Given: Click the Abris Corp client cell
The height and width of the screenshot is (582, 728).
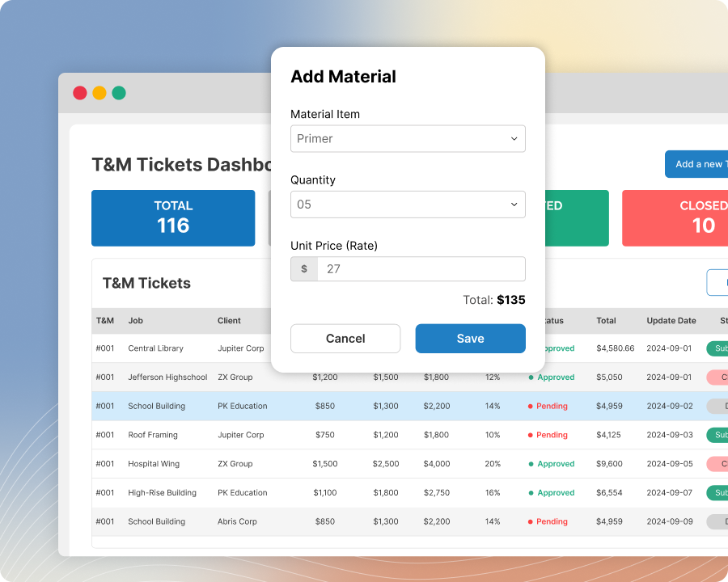Looking at the screenshot, I should tap(237, 521).
